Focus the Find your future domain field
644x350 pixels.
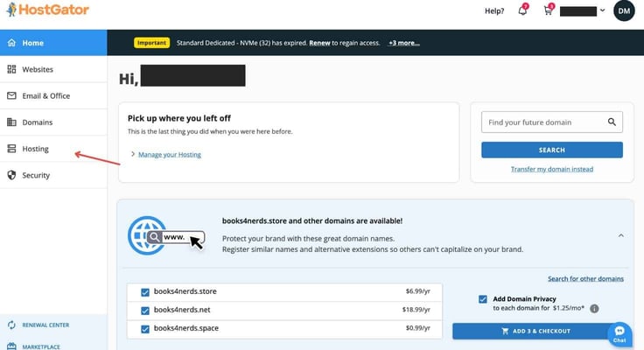click(x=552, y=122)
